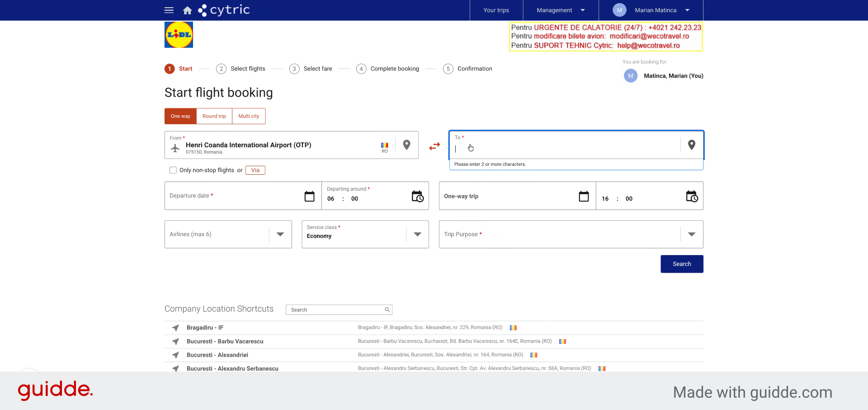The height and width of the screenshot is (410, 868).
Task: Go to the home icon
Action: pos(187,10)
